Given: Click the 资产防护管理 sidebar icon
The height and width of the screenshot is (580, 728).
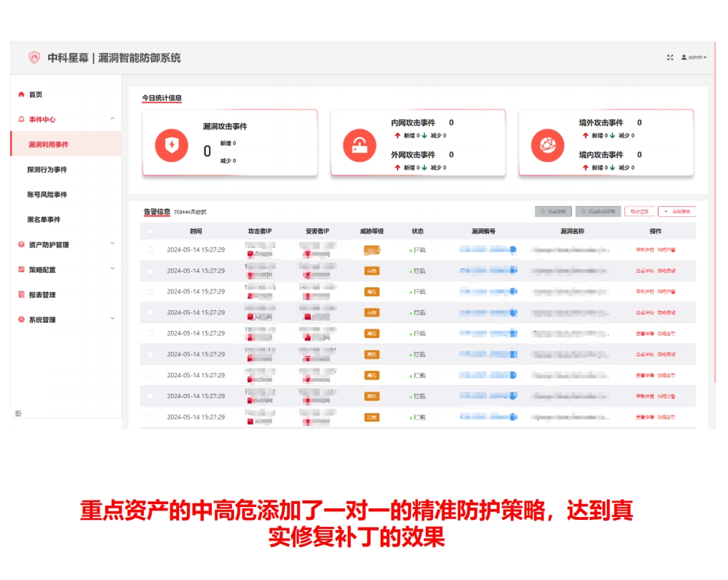Looking at the screenshot, I should [x=21, y=244].
